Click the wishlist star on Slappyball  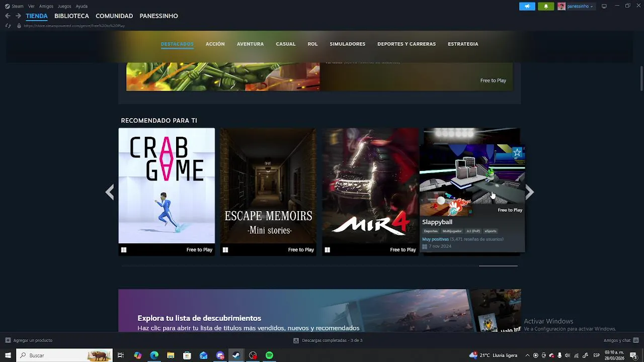coord(517,152)
